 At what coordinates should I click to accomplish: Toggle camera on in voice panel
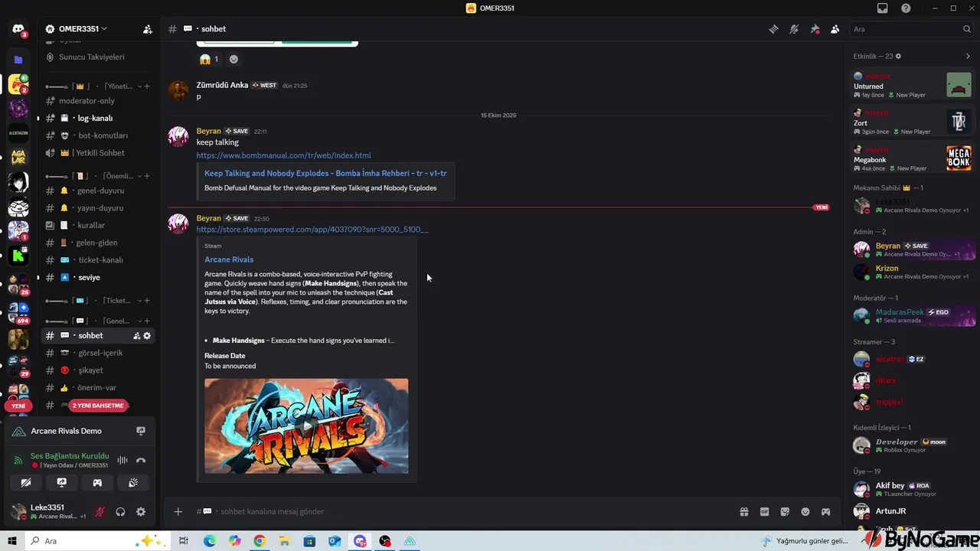point(25,483)
